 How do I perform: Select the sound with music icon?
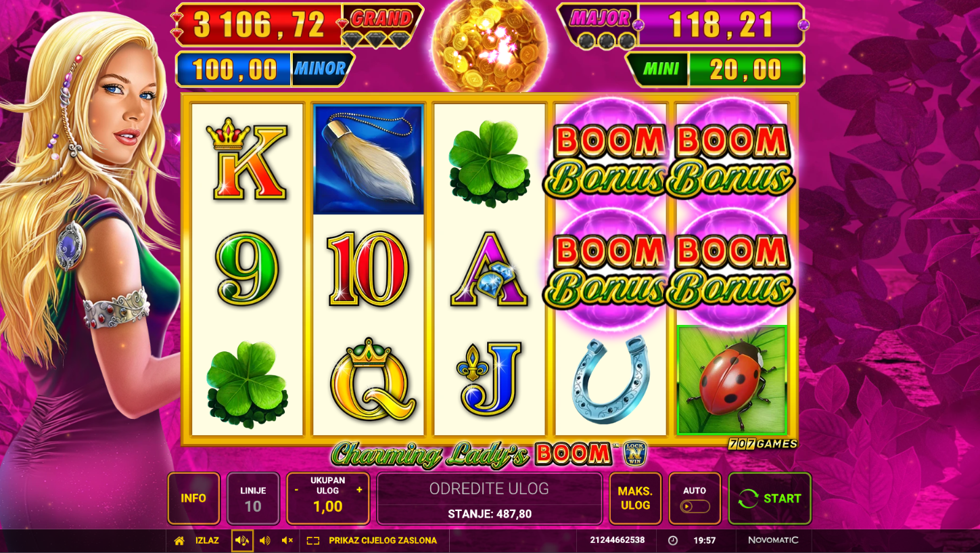click(242, 541)
